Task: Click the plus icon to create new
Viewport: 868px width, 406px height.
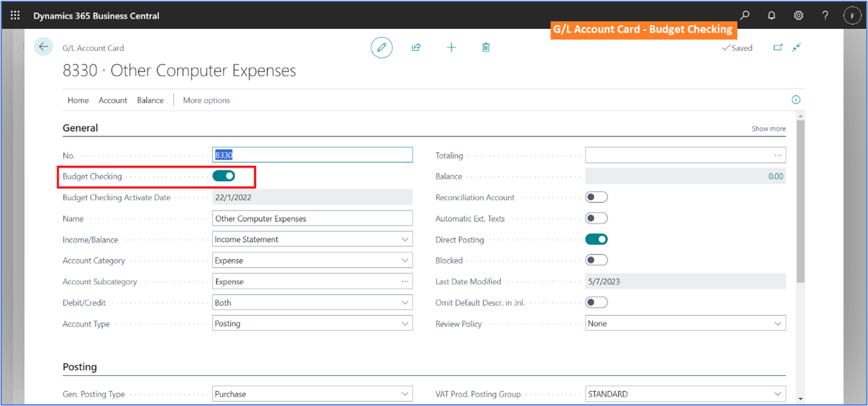Action: coord(451,48)
